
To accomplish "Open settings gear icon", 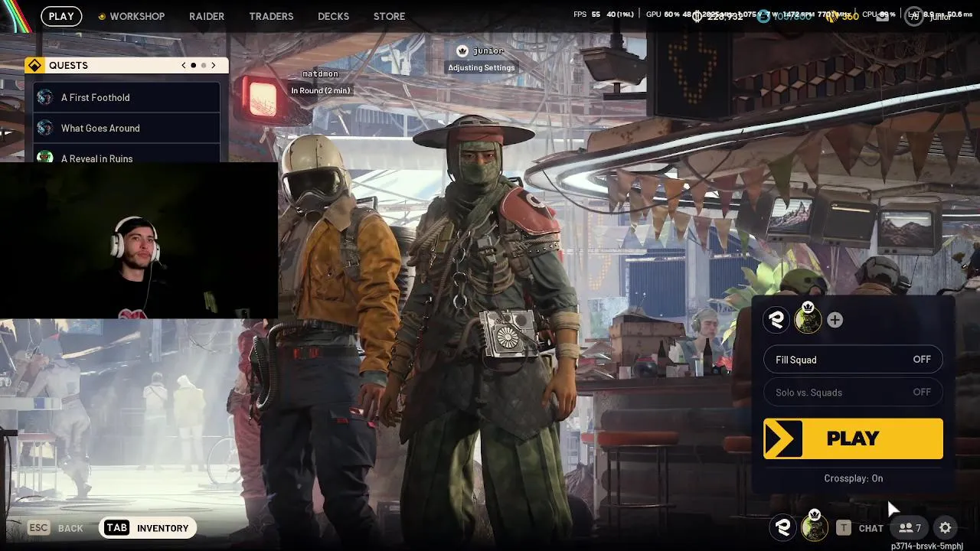I will [x=945, y=527].
